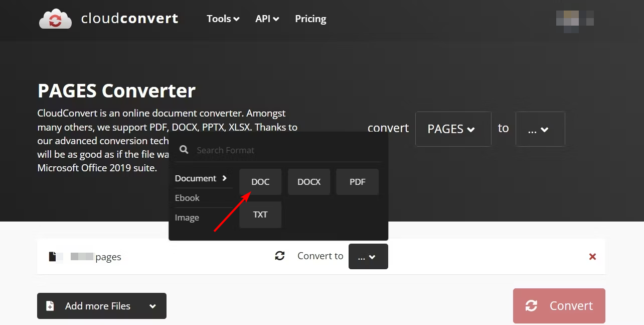Choose TXT as output format

260,214
